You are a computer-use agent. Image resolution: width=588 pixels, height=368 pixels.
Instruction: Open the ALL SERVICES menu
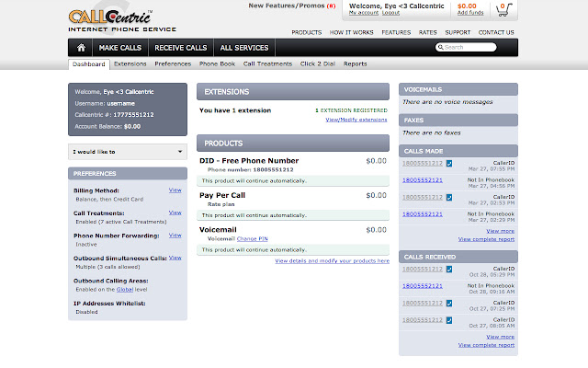click(244, 48)
